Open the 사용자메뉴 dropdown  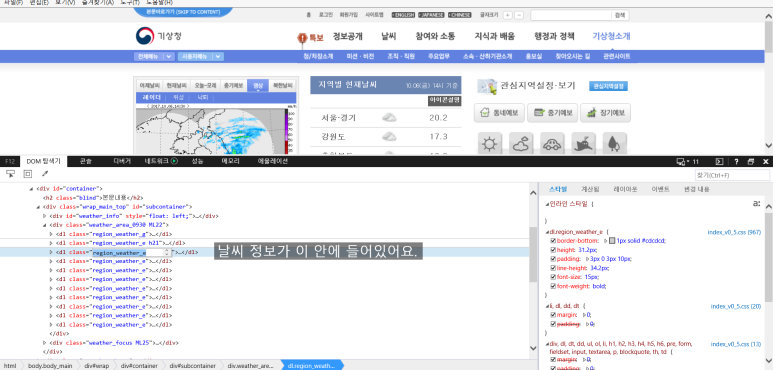pyautogui.click(x=201, y=56)
